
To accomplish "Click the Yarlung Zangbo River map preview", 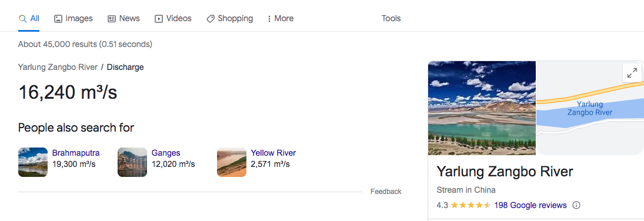I will (x=590, y=108).
